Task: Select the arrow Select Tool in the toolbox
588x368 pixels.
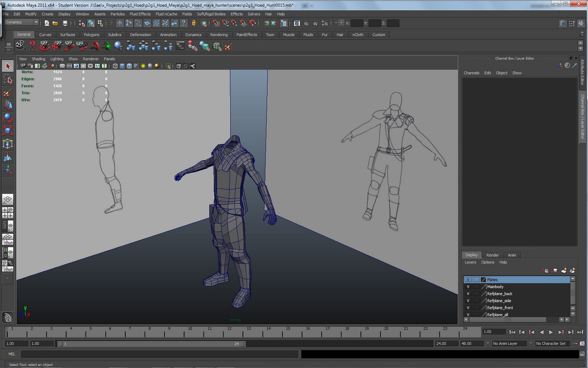Action: tap(7, 66)
